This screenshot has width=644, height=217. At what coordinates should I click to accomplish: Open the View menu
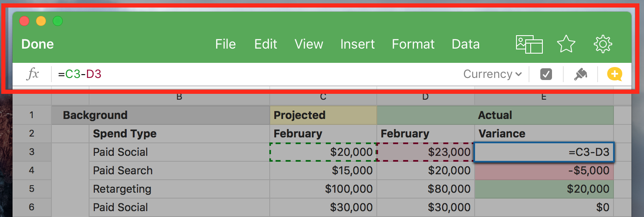(309, 44)
